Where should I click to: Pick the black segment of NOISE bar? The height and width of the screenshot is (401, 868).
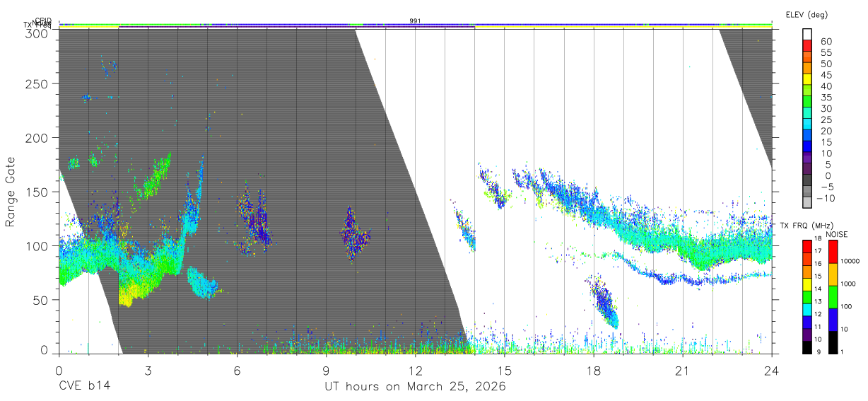[x=832, y=342]
